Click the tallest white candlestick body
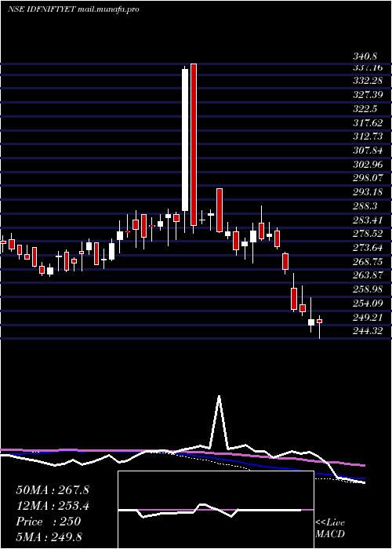392x549 pixels. [185, 140]
